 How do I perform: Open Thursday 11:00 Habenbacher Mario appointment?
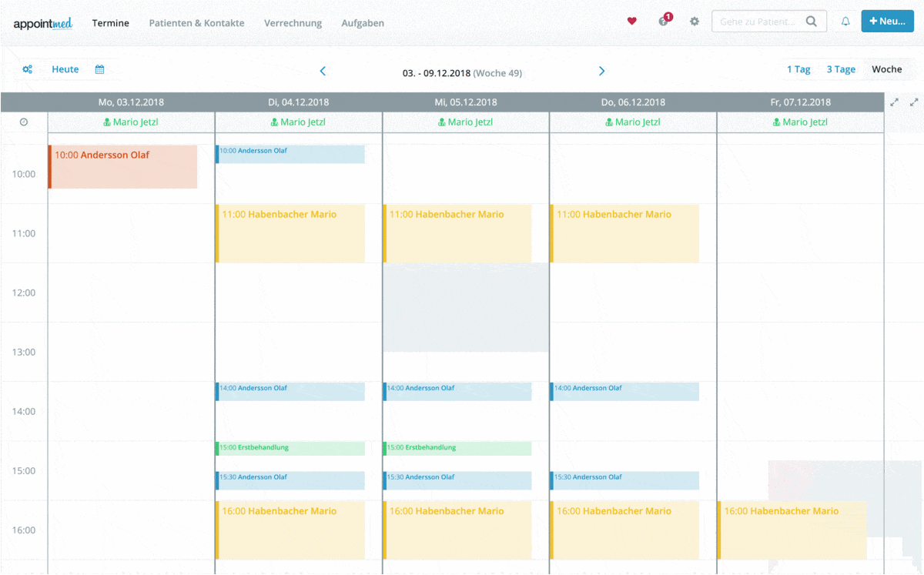click(x=624, y=233)
